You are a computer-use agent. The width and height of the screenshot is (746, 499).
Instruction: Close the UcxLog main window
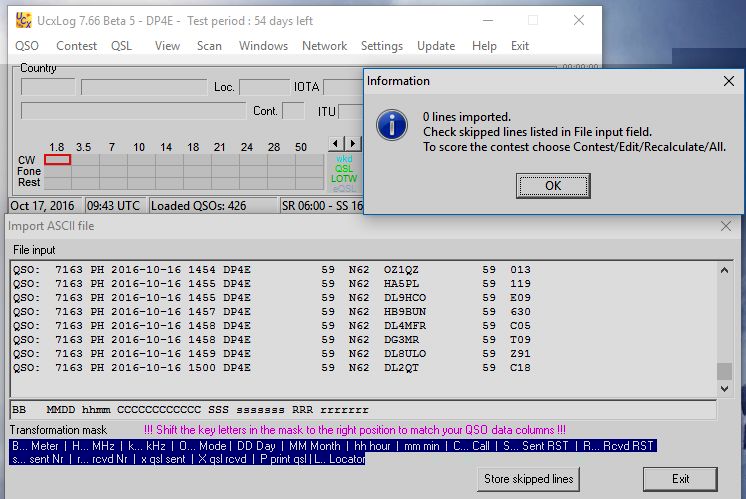(579, 20)
